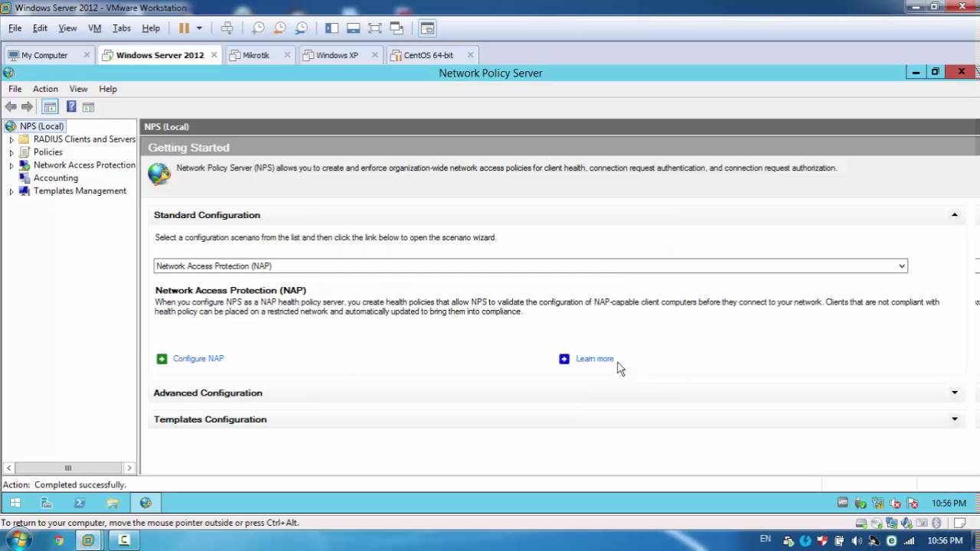Toggle the VMware thumbnail bar icon

[x=353, y=28]
